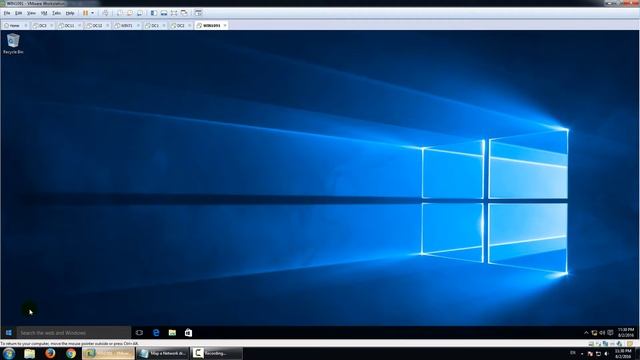Open the Windows 10 Start menu
This screenshot has width=640, height=360.
(9, 333)
